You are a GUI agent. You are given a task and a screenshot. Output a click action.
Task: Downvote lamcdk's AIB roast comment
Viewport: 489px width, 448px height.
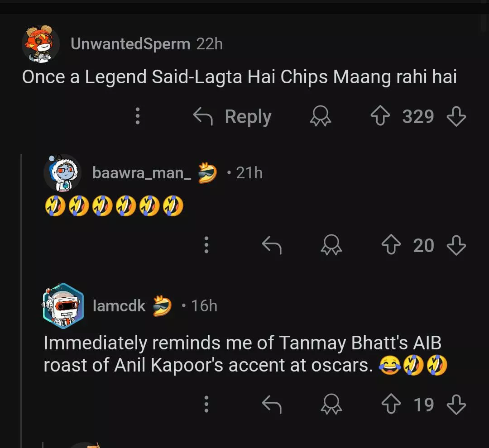pos(456,405)
